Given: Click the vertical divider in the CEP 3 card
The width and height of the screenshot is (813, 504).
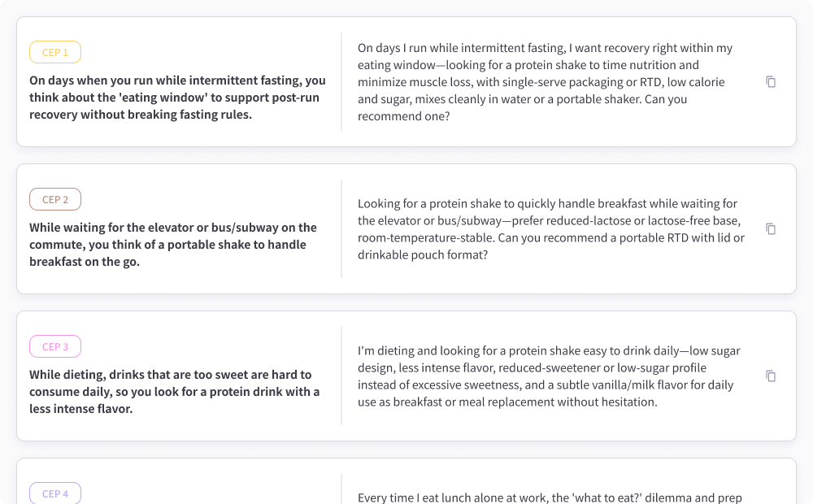Looking at the screenshot, I should pyautogui.click(x=341, y=376).
